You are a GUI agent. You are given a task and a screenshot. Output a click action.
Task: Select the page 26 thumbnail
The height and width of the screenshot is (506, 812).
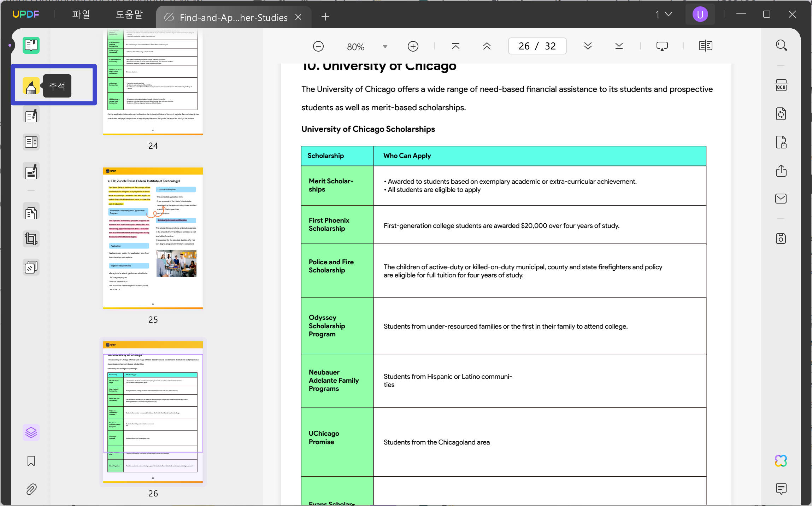[153, 412]
